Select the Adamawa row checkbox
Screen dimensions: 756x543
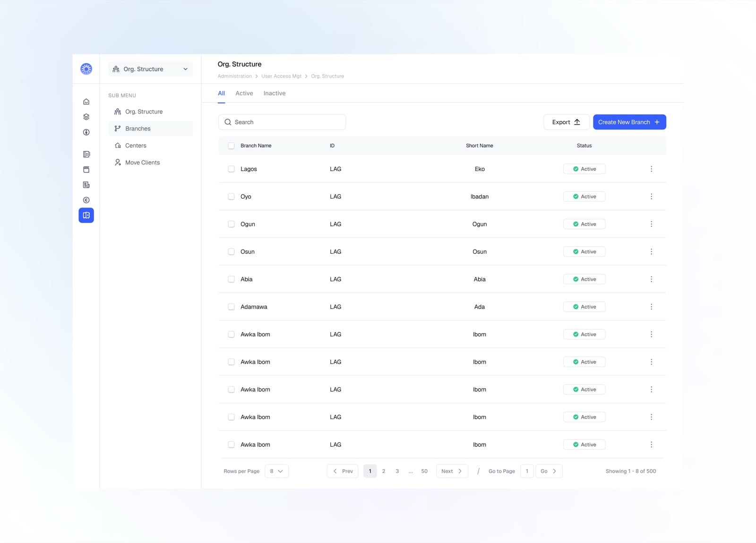pos(231,307)
